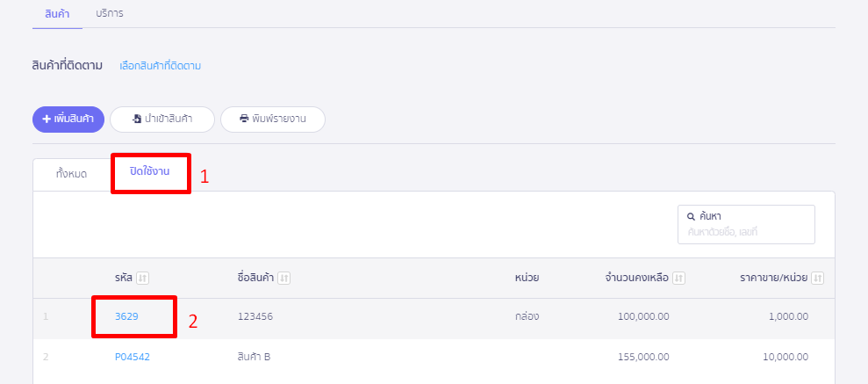Click the plus icon on เพิ่มสินค้า
Screen dimensions: 868x384
click(46, 119)
